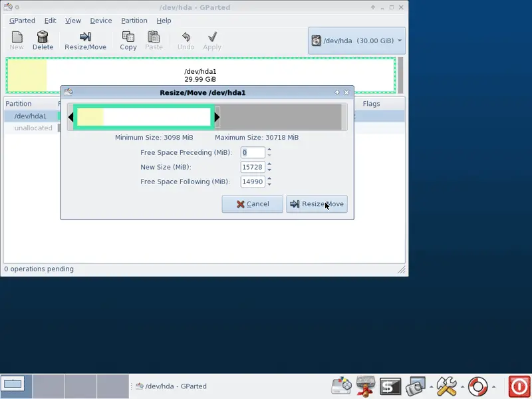The width and height of the screenshot is (532, 399).
Task: Click the window resize grip corner
Action: click(x=402, y=270)
